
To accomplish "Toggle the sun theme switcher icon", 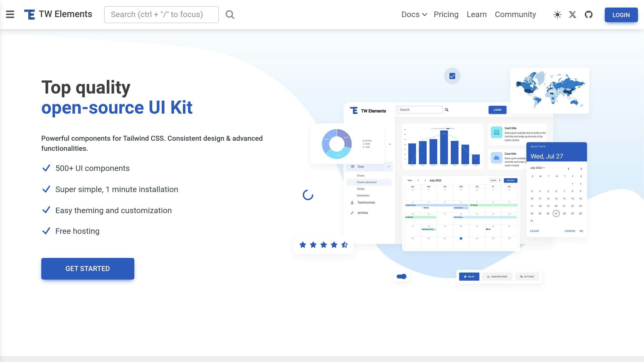I will [557, 15].
